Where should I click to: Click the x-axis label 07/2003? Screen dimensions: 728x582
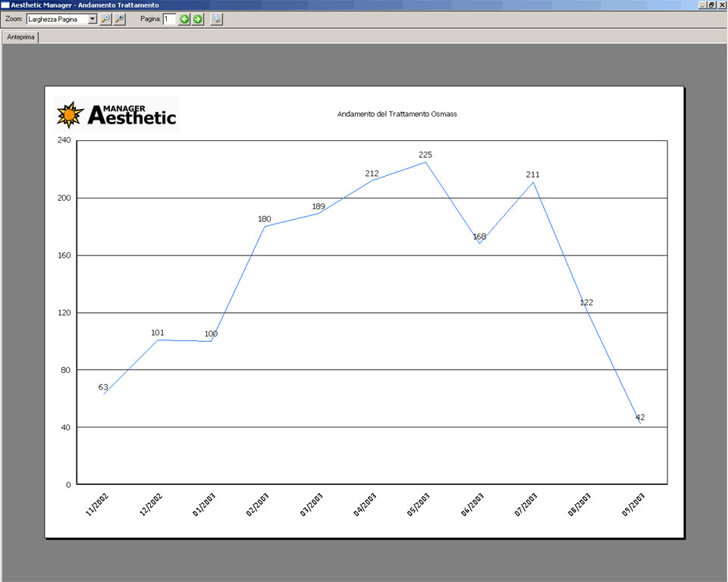tap(526, 505)
